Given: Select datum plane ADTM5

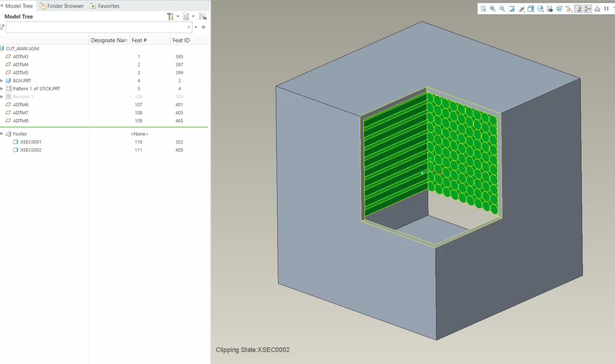Looking at the screenshot, I should [20, 73].
